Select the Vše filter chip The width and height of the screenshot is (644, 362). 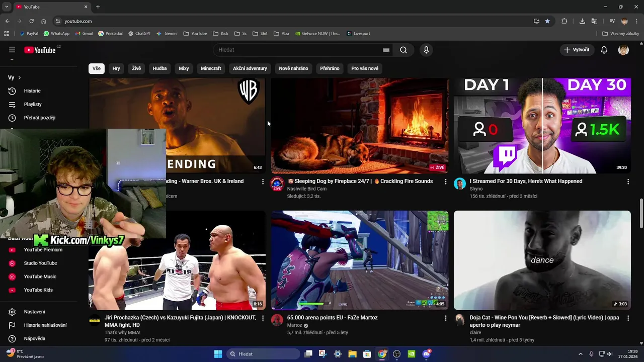point(97,68)
